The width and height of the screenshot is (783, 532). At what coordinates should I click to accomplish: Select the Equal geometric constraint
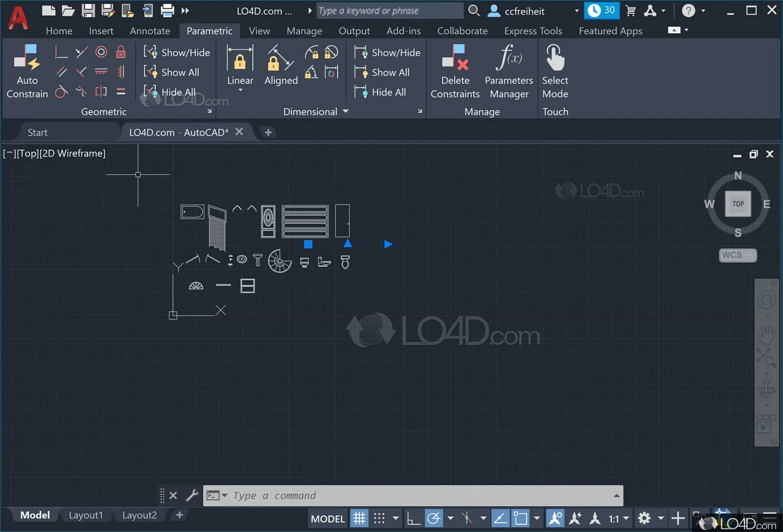pyautogui.click(x=121, y=92)
